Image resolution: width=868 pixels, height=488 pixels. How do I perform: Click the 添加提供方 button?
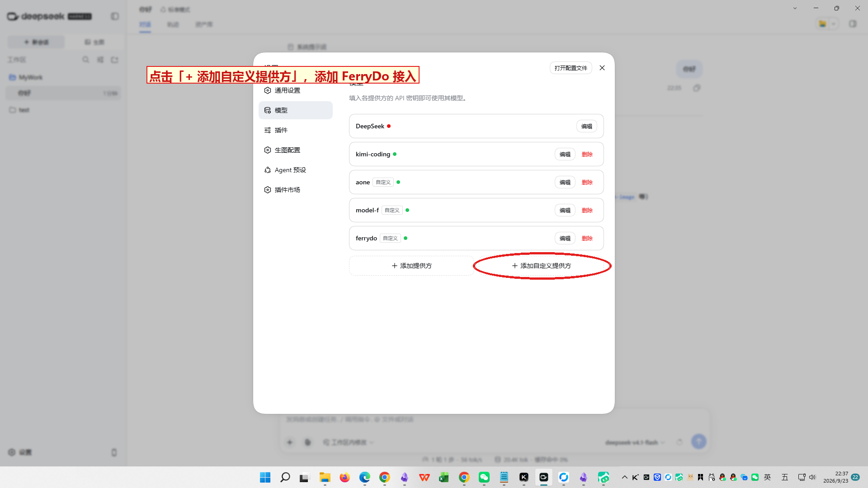tap(411, 266)
